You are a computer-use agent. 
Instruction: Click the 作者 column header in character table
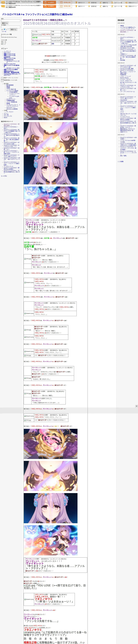(x=56, y=31)
